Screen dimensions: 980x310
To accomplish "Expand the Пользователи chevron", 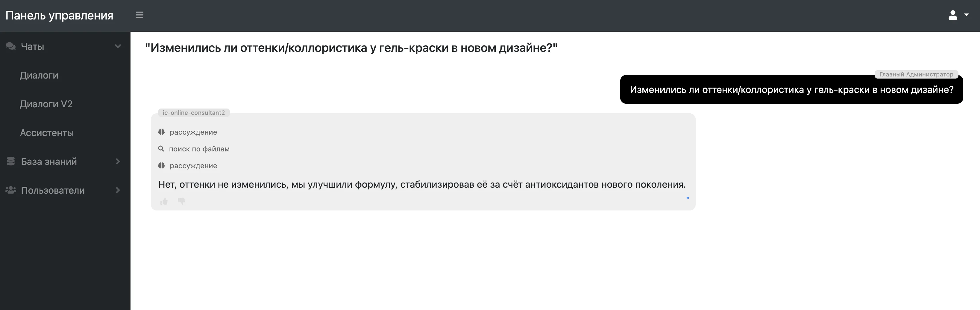I will 118,190.
